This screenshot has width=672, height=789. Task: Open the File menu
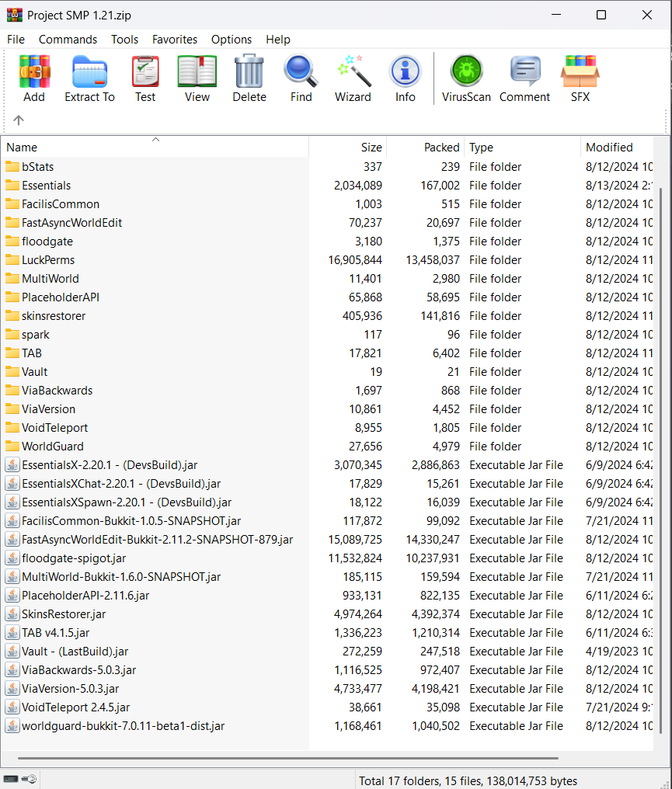click(x=16, y=40)
